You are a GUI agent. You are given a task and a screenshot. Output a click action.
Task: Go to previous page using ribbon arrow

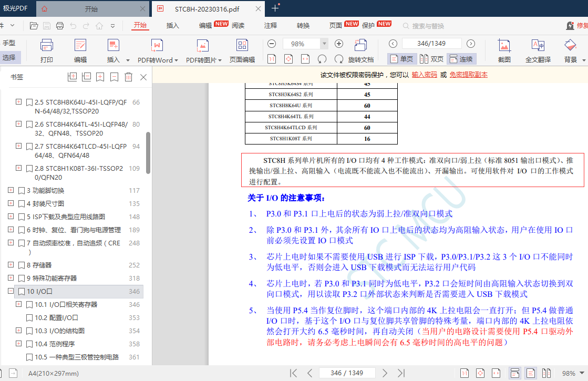point(393,44)
